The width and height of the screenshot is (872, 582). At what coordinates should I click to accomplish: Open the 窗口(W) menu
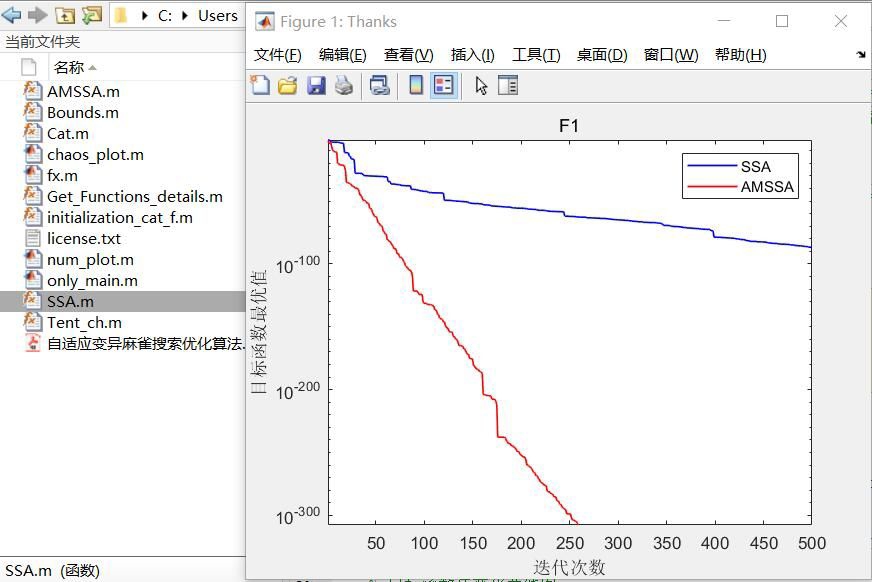[671, 54]
